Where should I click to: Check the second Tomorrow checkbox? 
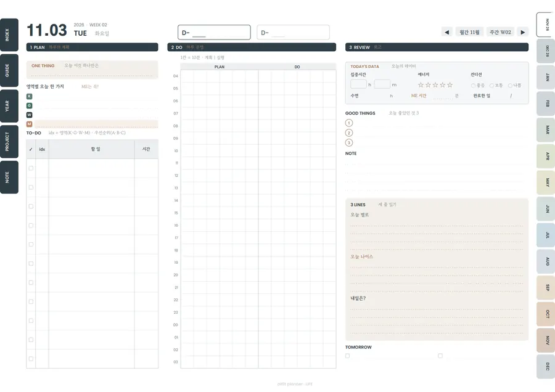tap(440, 356)
